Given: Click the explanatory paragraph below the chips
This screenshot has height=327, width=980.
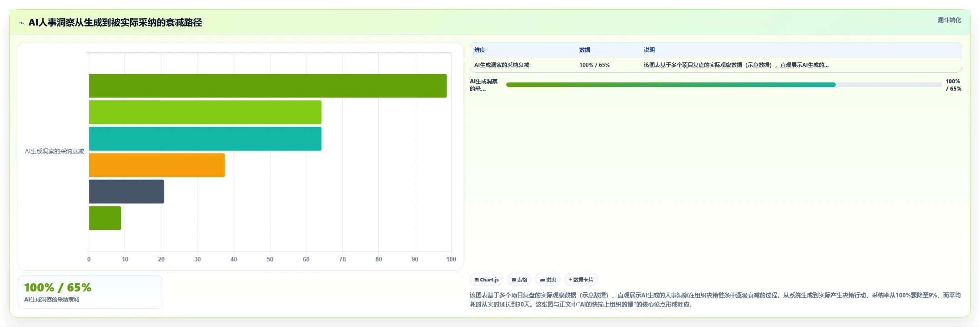Looking at the screenshot, I should (715, 300).
